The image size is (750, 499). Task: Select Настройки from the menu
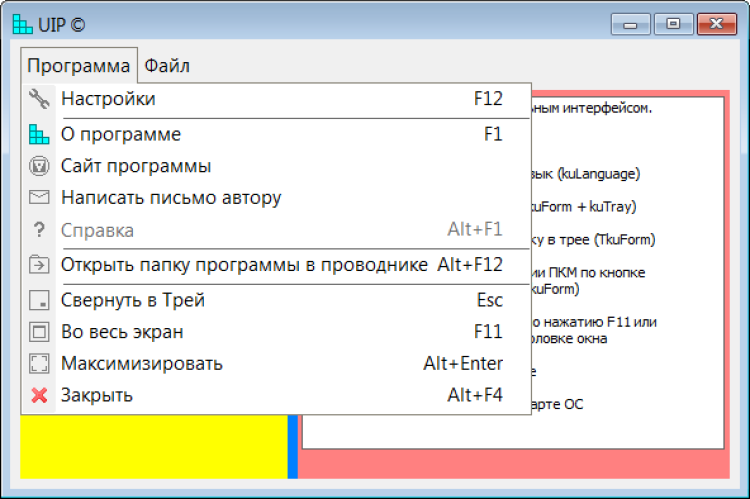tap(108, 99)
